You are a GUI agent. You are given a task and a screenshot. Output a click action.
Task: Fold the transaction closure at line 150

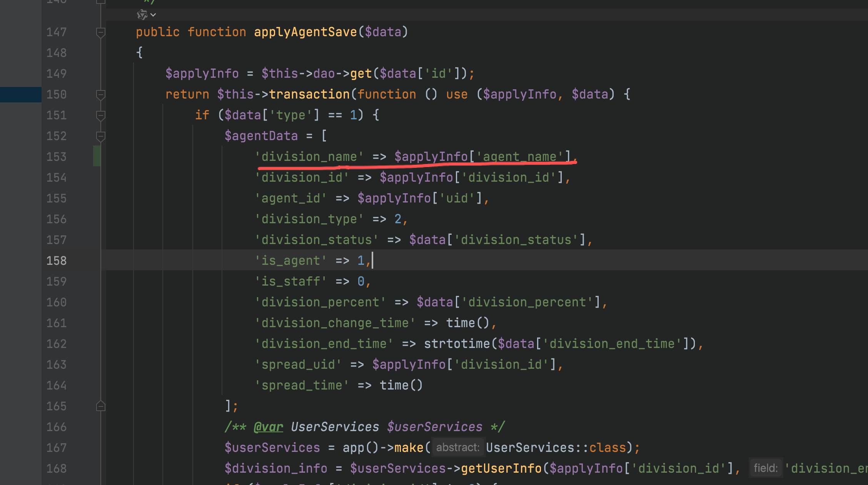point(100,95)
